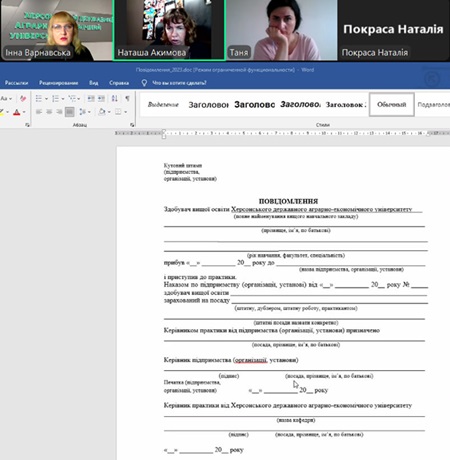Toggle the show paragraph marks icon
The height and width of the screenshot is (460, 450).
(x=127, y=98)
